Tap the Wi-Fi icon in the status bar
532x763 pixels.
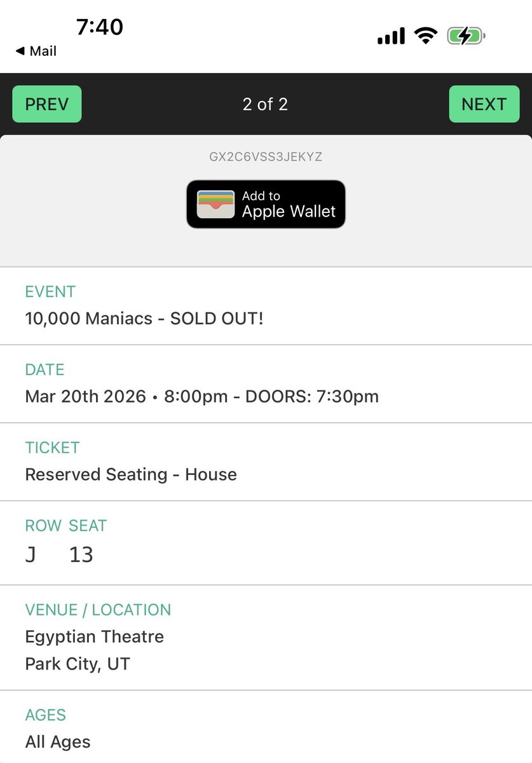(x=426, y=36)
